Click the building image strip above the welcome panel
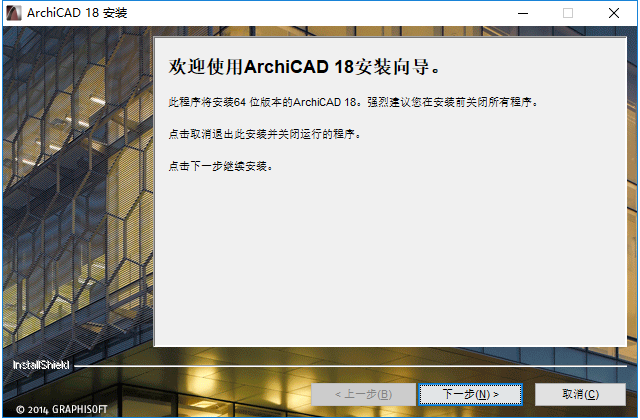 click(x=390, y=31)
